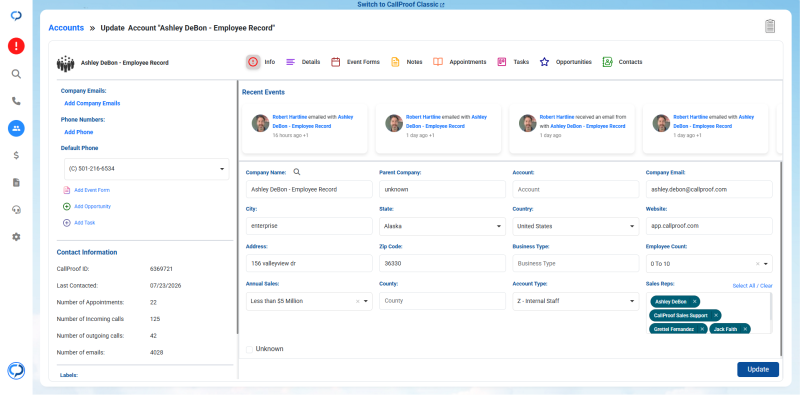Click Select All / Clear link

(x=753, y=286)
